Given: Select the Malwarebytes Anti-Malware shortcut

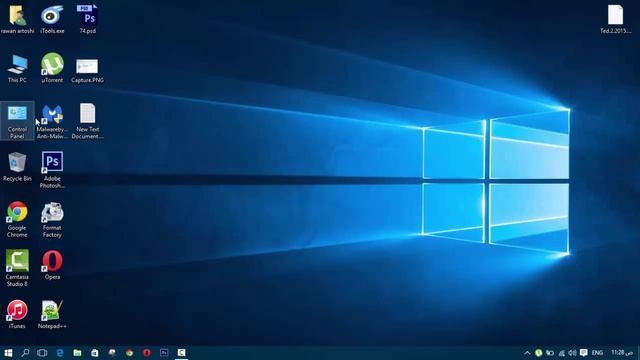Looking at the screenshot, I should click(52, 121).
